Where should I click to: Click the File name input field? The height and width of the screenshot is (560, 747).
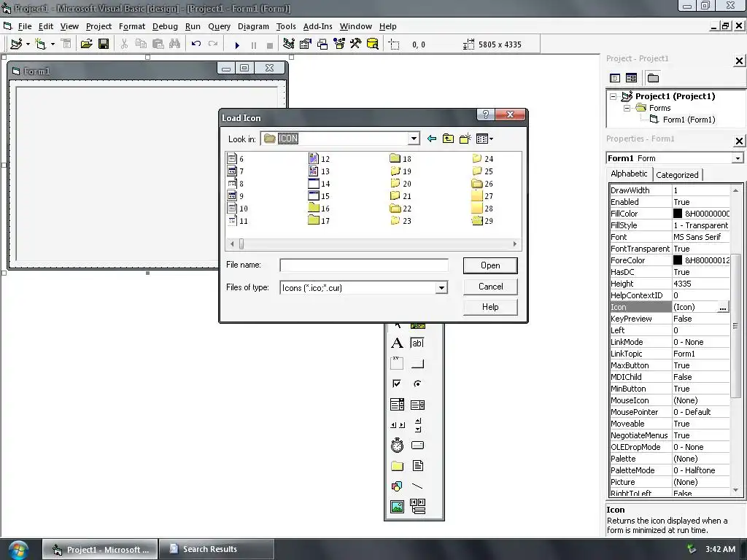pyautogui.click(x=364, y=265)
